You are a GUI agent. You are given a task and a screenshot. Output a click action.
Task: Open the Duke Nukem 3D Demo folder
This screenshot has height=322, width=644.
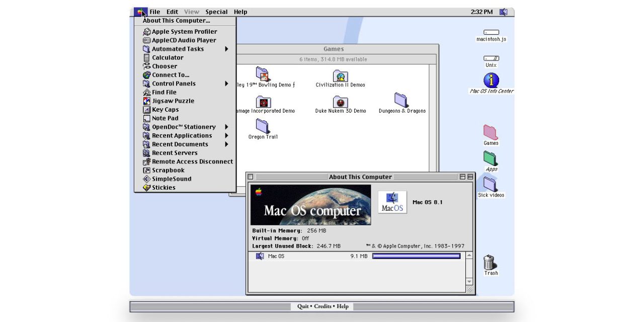[x=341, y=102]
